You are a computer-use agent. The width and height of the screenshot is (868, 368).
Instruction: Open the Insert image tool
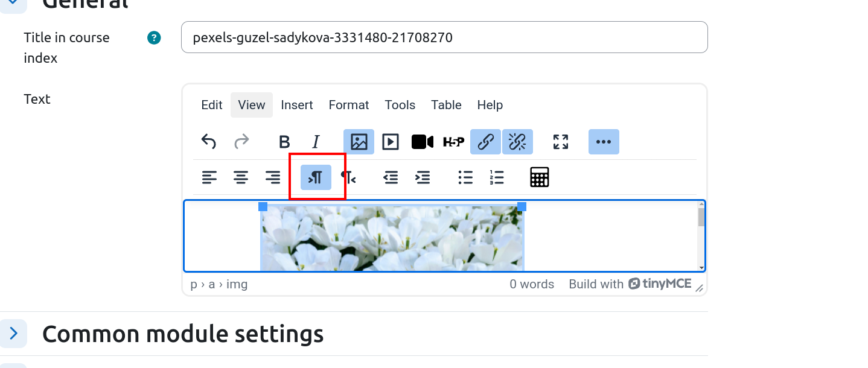tap(359, 142)
